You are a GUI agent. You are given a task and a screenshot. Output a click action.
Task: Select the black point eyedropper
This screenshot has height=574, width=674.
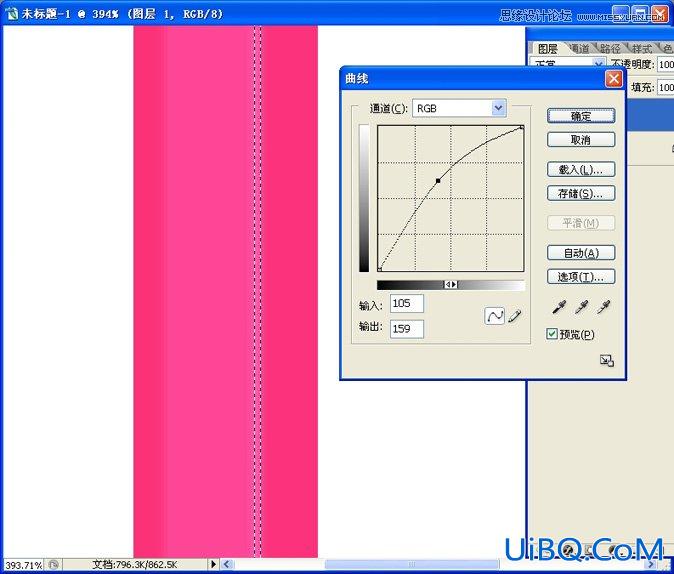[559, 307]
